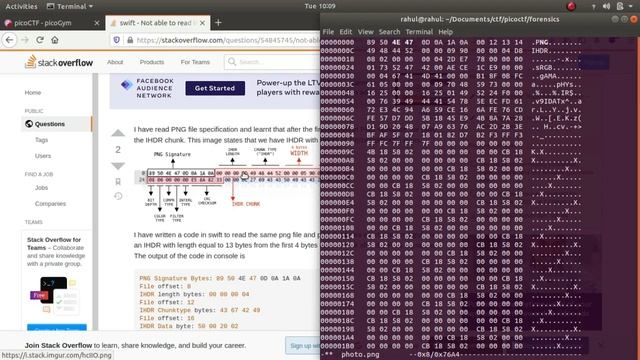The height and width of the screenshot is (360, 640).
Task: Open a new browser tab with plus
Action: click(x=218, y=23)
